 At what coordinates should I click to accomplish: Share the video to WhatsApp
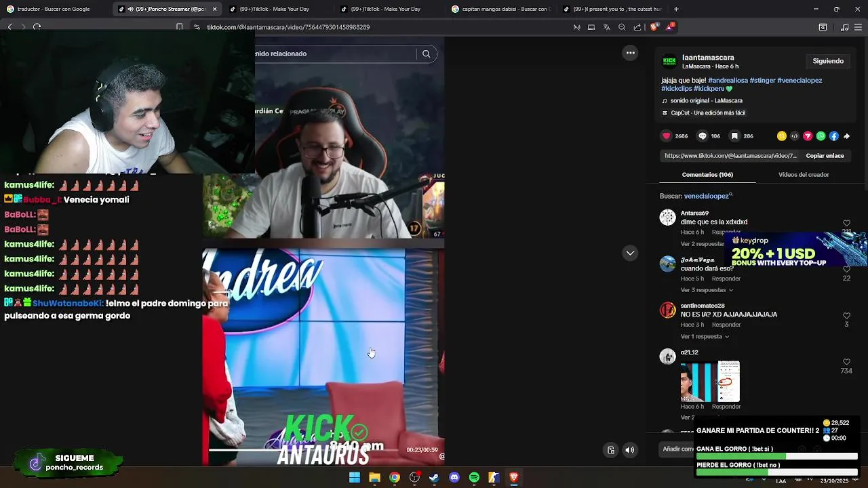pyautogui.click(x=821, y=136)
